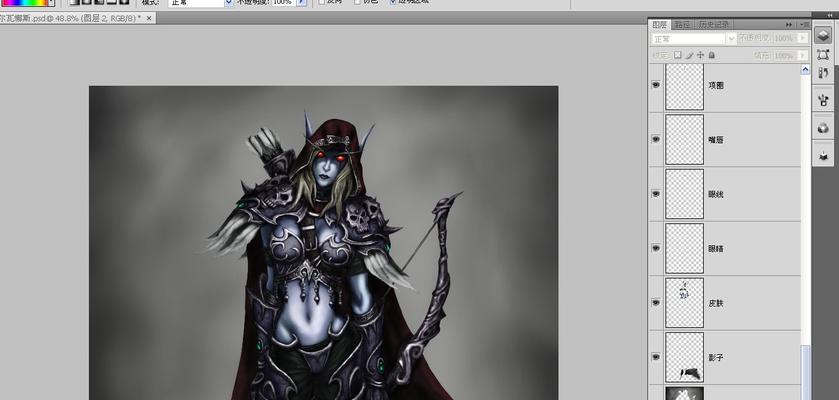Click the rainbow gradient swatch in options bar
This screenshot has height=400, width=839.
pyautogui.click(x=25, y=3)
